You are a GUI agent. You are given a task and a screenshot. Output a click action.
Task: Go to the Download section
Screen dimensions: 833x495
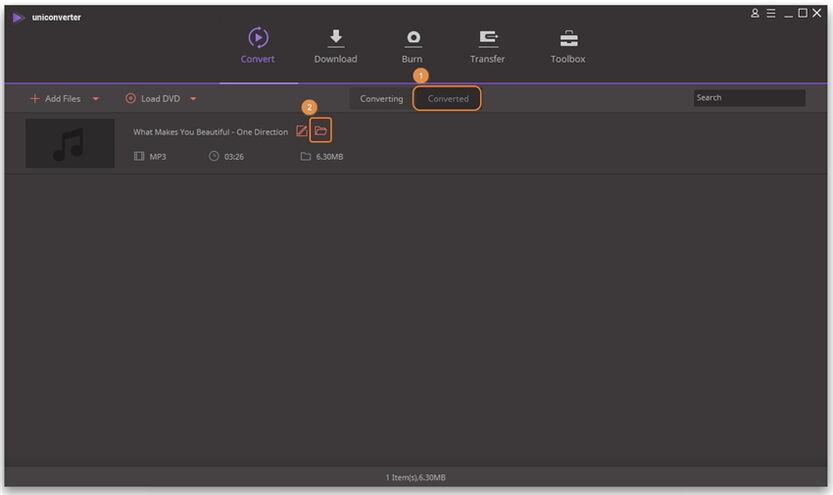pos(335,45)
